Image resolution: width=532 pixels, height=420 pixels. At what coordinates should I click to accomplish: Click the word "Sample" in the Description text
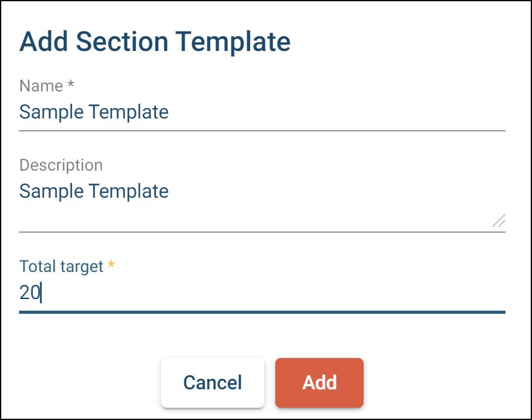(x=51, y=192)
